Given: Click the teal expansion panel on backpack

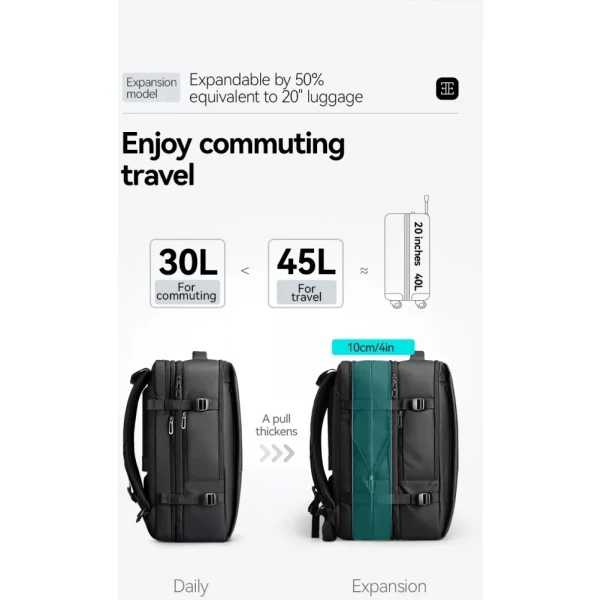Looking at the screenshot, I should pos(372,450).
